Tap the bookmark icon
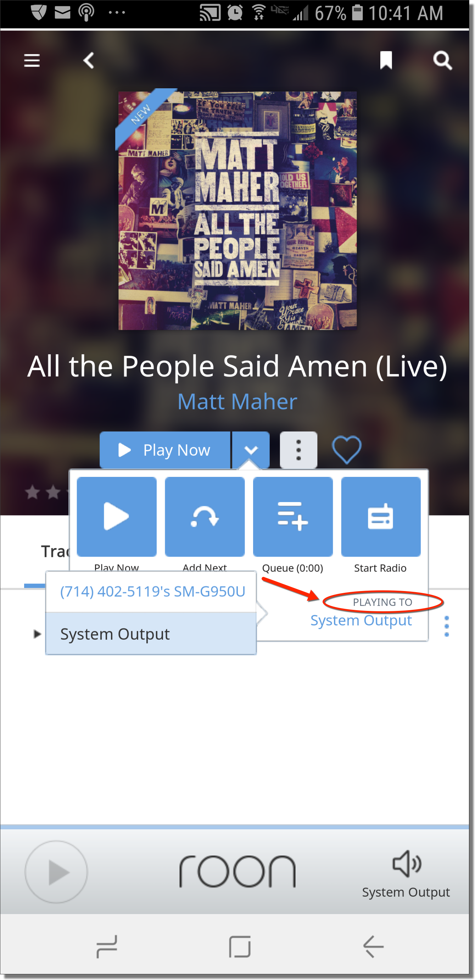The height and width of the screenshot is (980, 475). point(386,61)
